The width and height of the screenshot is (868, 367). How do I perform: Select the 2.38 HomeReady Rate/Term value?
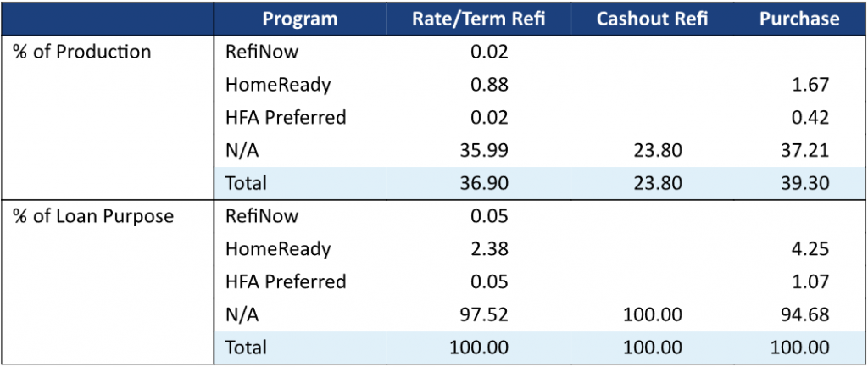coord(489,249)
